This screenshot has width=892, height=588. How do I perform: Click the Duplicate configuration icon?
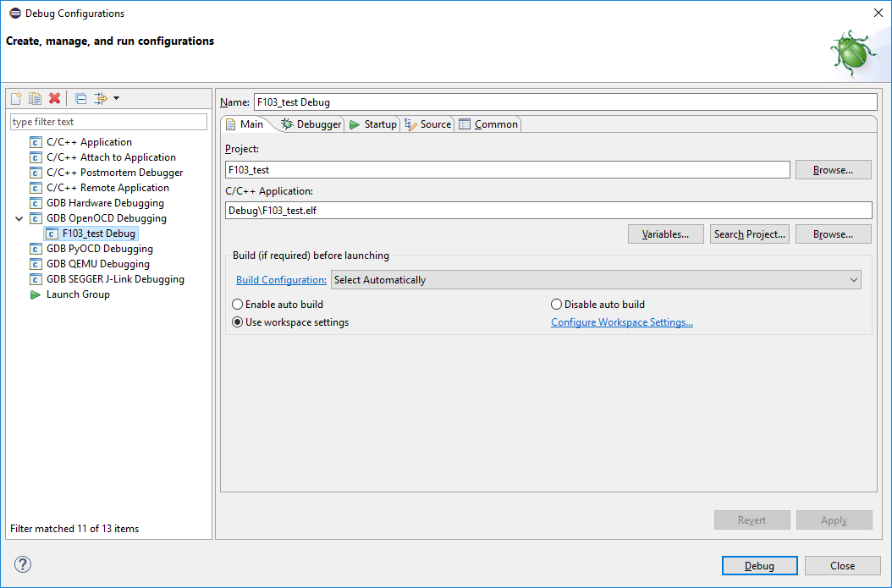[36, 98]
